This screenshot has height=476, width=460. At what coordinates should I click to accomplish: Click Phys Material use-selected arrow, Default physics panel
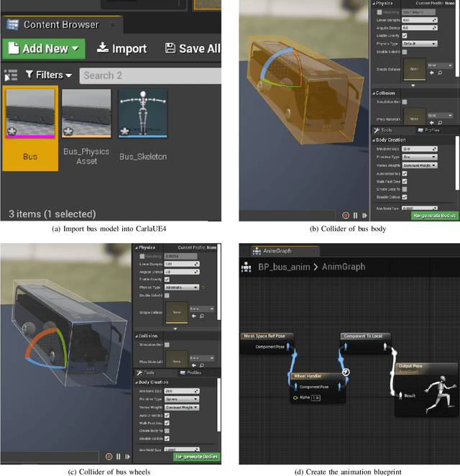[432, 123]
